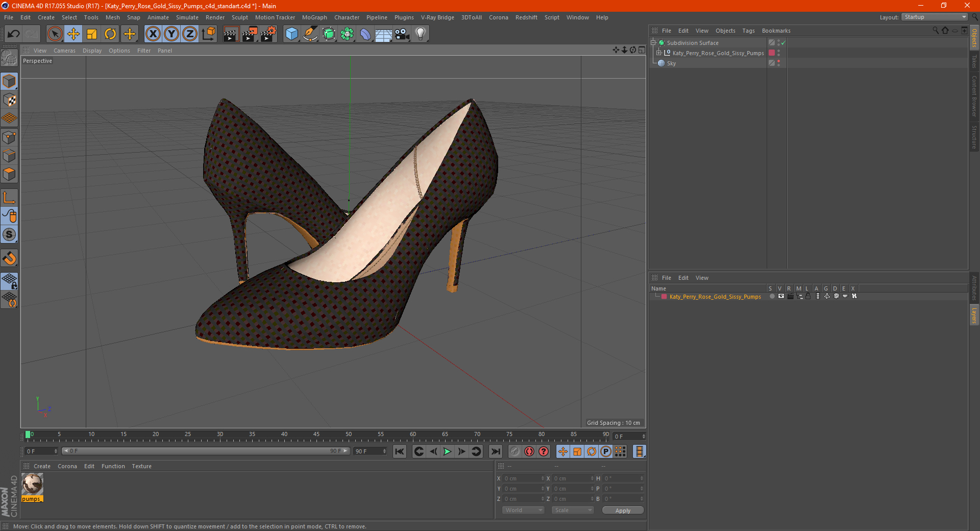Viewport: 980px width, 531px height.
Task: Click the pumps material thumbnail
Action: pyautogui.click(x=32, y=484)
